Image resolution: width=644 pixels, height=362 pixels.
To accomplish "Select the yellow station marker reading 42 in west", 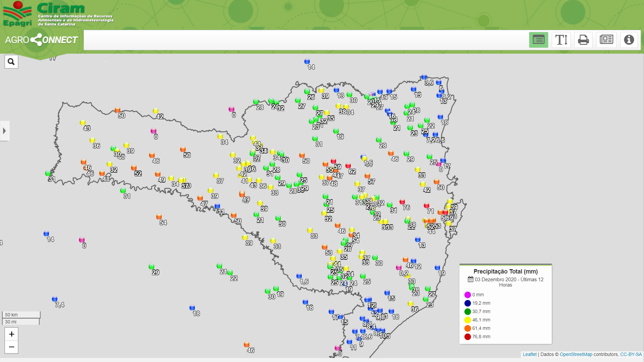I will [156, 111].
